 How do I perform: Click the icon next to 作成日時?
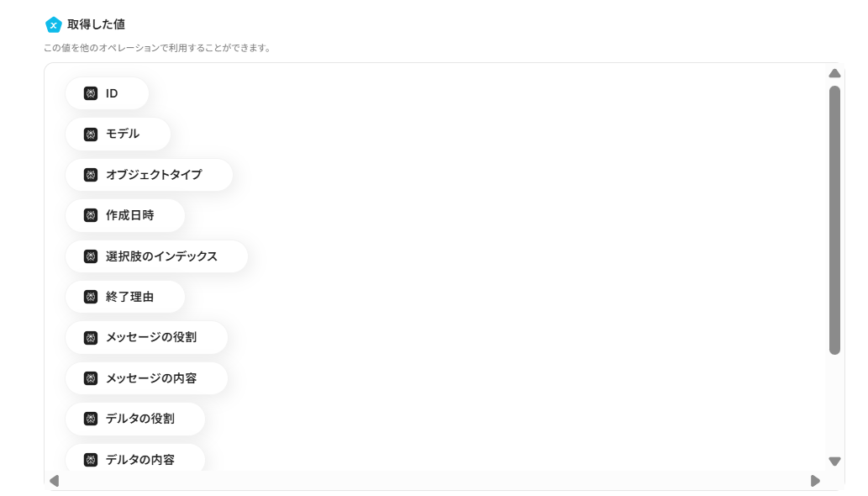pos(91,215)
